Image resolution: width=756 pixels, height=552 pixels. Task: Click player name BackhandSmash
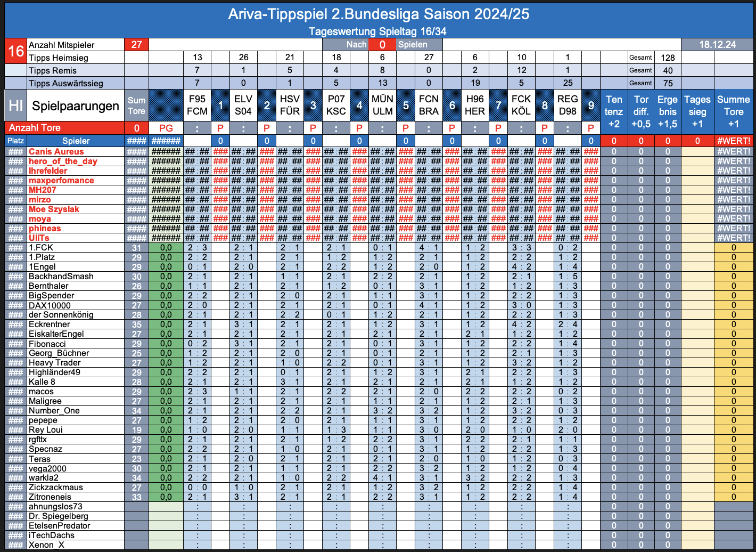(61, 277)
